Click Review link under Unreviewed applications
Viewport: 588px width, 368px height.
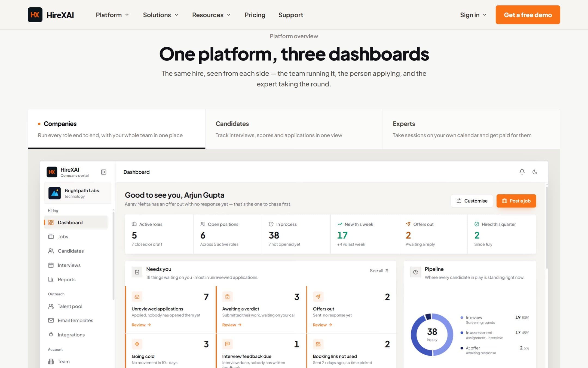[141, 325]
